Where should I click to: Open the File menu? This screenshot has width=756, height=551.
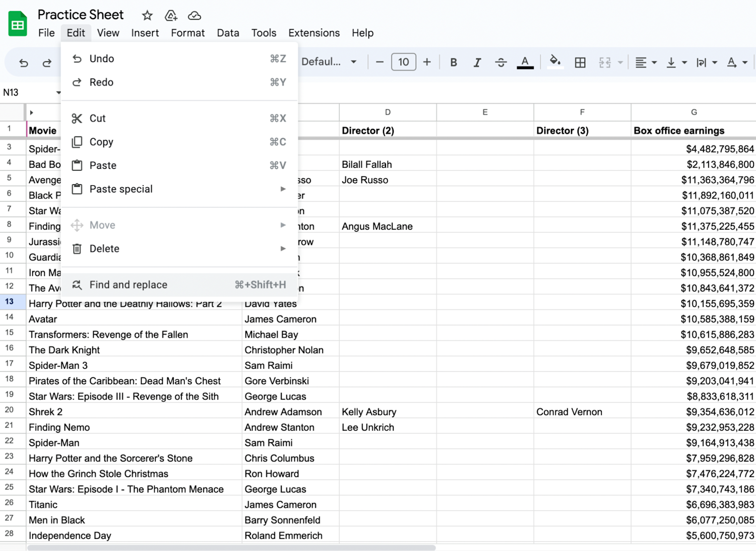pos(46,33)
